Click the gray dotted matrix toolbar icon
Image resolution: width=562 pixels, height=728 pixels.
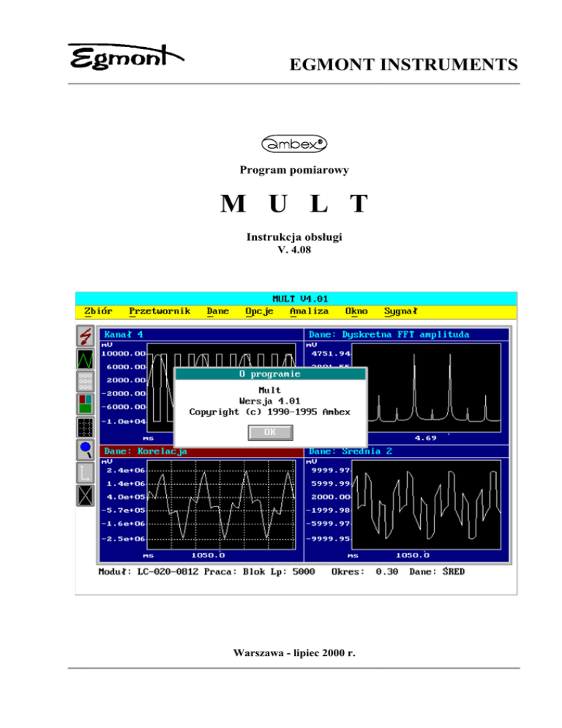pos(86,382)
